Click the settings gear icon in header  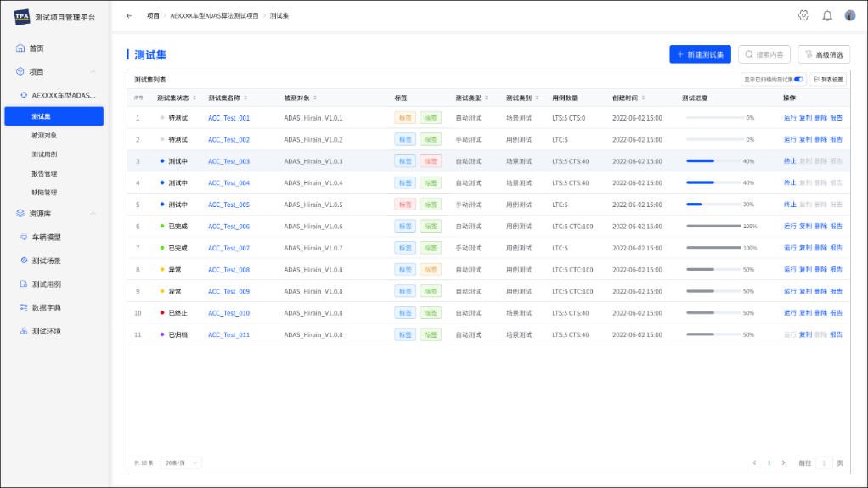803,15
